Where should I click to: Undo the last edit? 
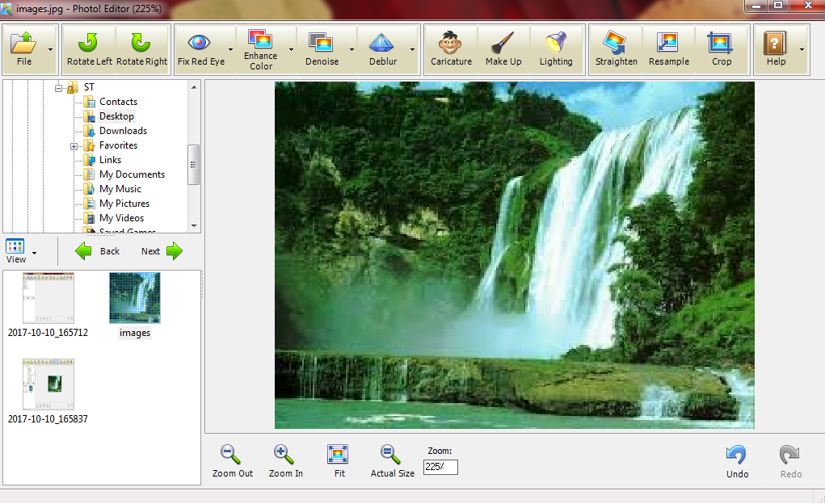click(737, 461)
